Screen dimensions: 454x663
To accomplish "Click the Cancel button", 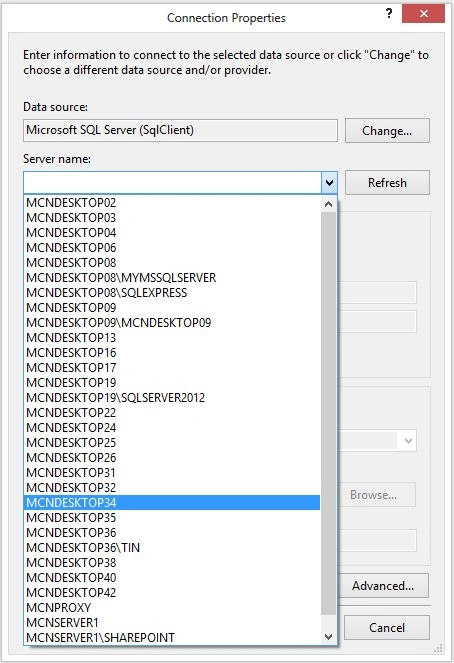I will 387,627.
